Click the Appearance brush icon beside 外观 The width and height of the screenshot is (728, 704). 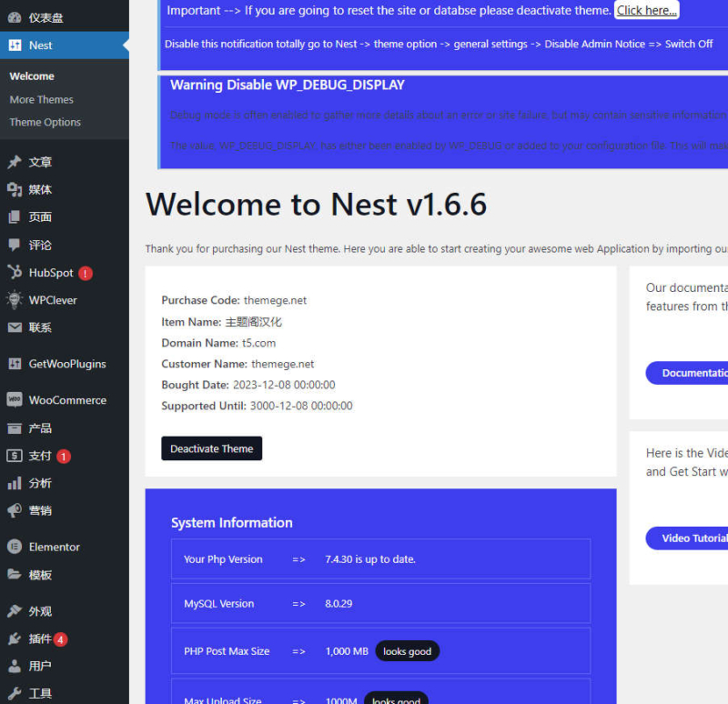coord(15,610)
